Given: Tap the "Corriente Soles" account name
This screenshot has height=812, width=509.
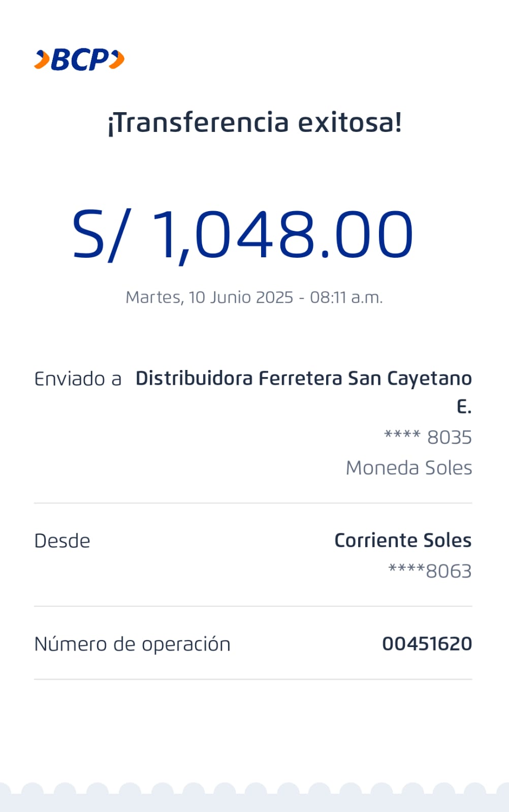Looking at the screenshot, I should click(x=403, y=540).
